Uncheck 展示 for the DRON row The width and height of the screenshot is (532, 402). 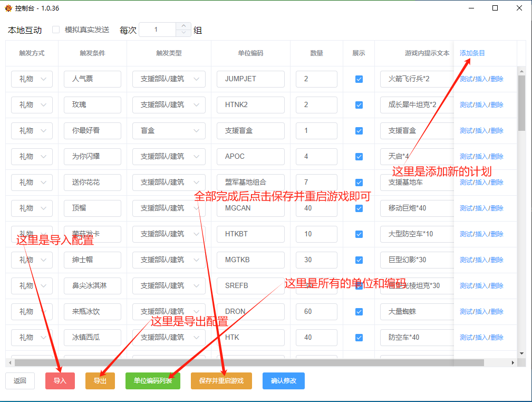point(359,311)
